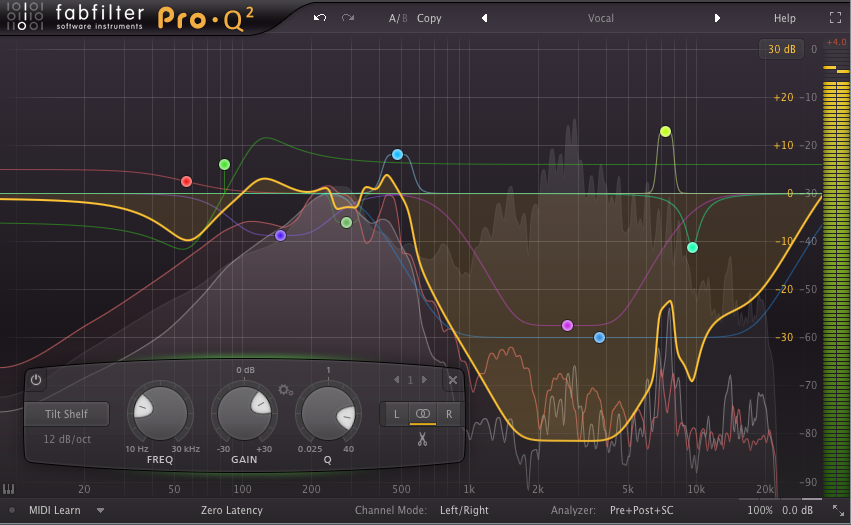Open gain-Q interaction gear settings
Viewport: 851px width, 525px height.
pyautogui.click(x=285, y=390)
